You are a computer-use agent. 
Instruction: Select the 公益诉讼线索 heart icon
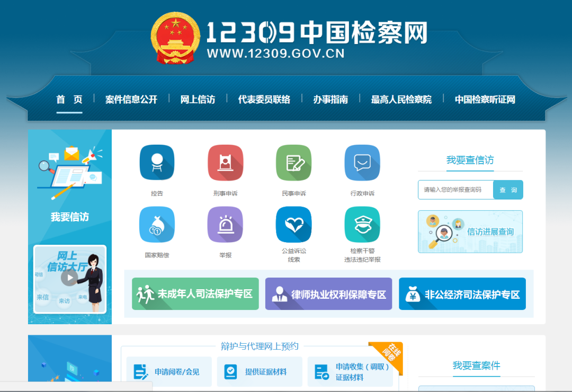point(293,225)
